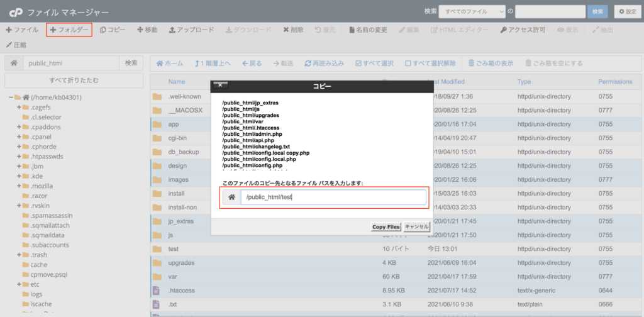Open the search scope dropdown (All Files)

pyautogui.click(x=472, y=11)
